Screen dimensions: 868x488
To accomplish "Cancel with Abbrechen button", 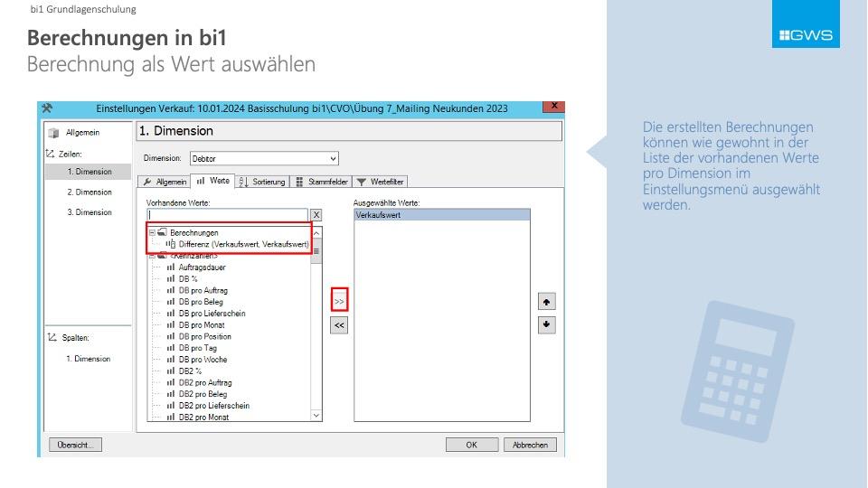I will [530, 445].
